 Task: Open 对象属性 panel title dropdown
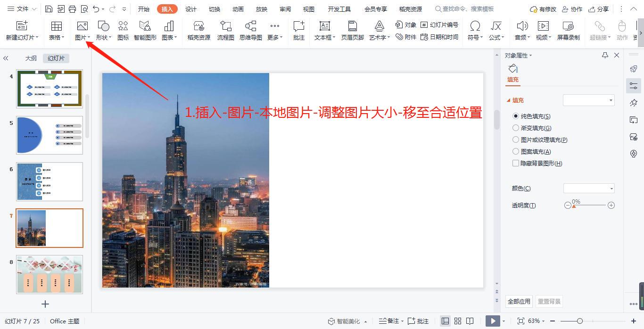[530, 56]
